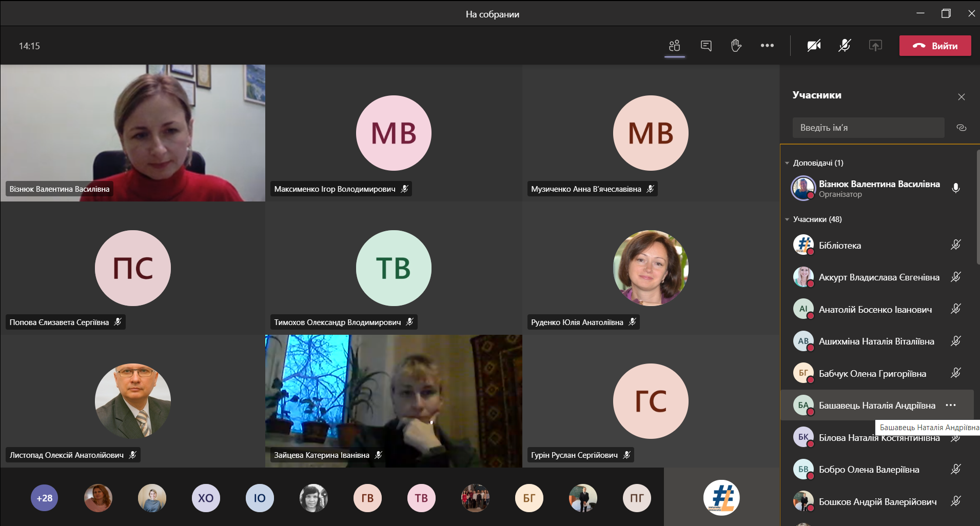Select Ашихміна Наталія Віталіївна in list
Screen dimensions: 980x526
[x=877, y=341]
